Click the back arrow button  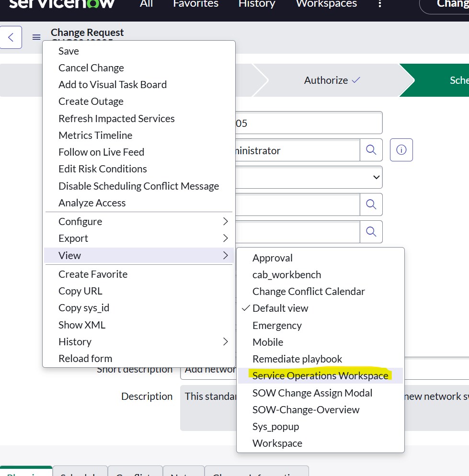11,37
